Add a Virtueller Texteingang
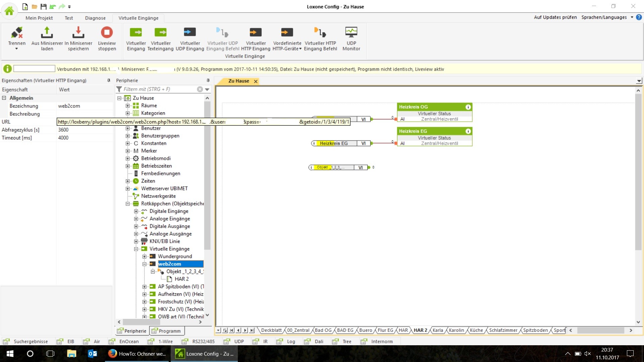644x362 pixels. pyautogui.click(x=161, y=33)
